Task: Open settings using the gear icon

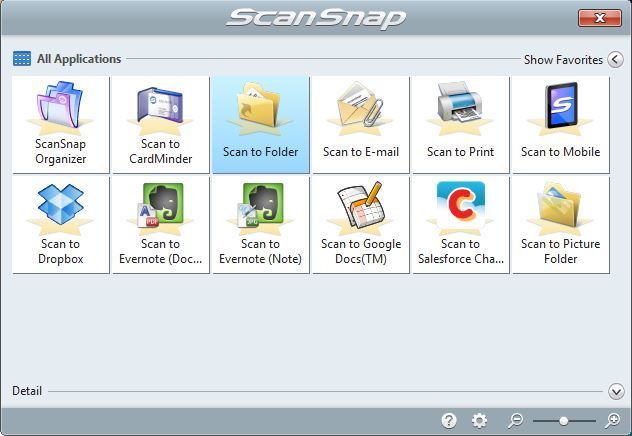Action: coord(479,421)
